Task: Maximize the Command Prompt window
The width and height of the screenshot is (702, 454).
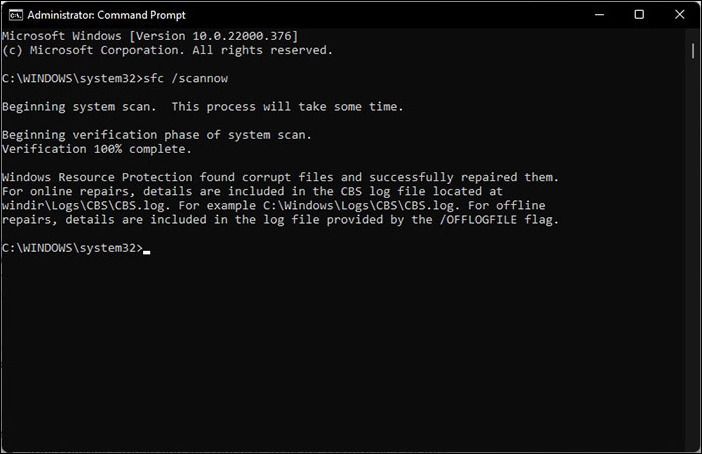Action: pos(638,14)
